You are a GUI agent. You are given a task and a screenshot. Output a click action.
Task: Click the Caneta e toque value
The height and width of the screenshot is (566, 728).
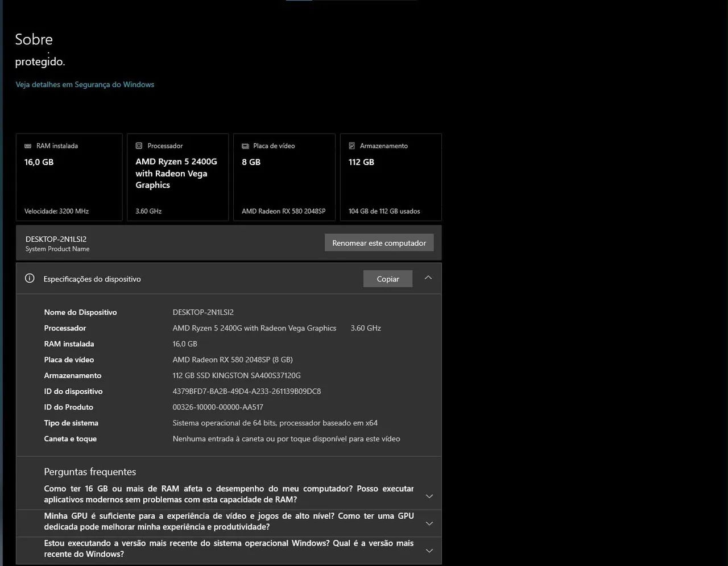[286, 439]
